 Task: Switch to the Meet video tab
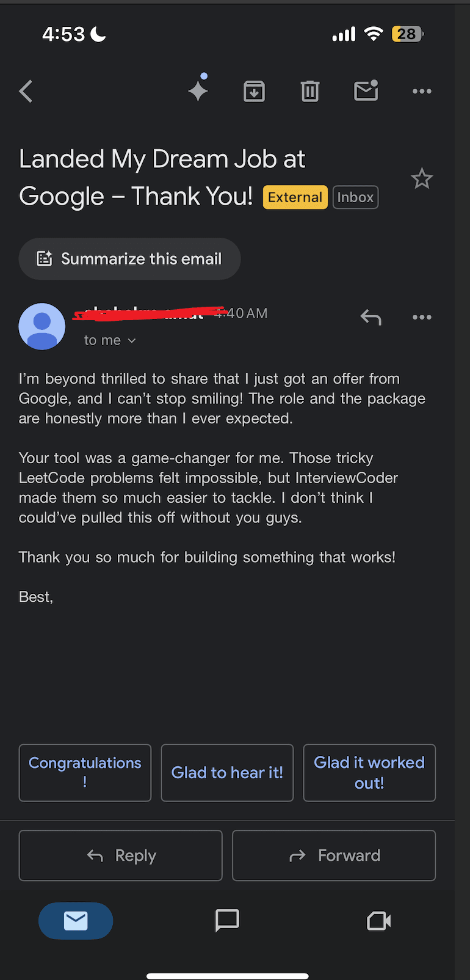(378, 921)
